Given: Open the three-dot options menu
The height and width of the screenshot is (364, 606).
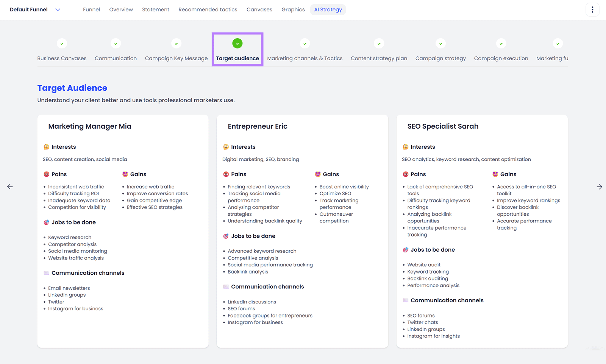Looking at the screenshot, I should point(592,9).
